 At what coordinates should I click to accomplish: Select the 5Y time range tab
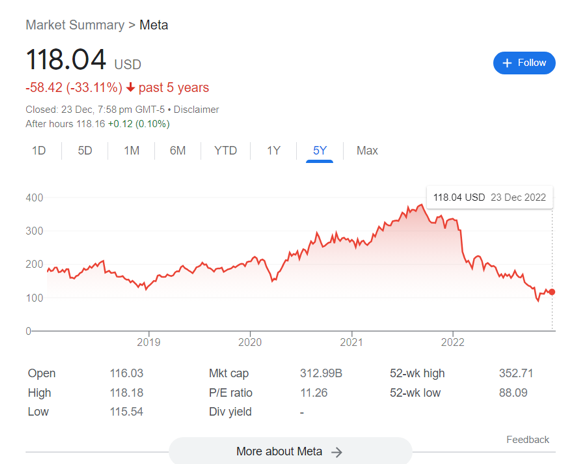click(x=320, y=151)
